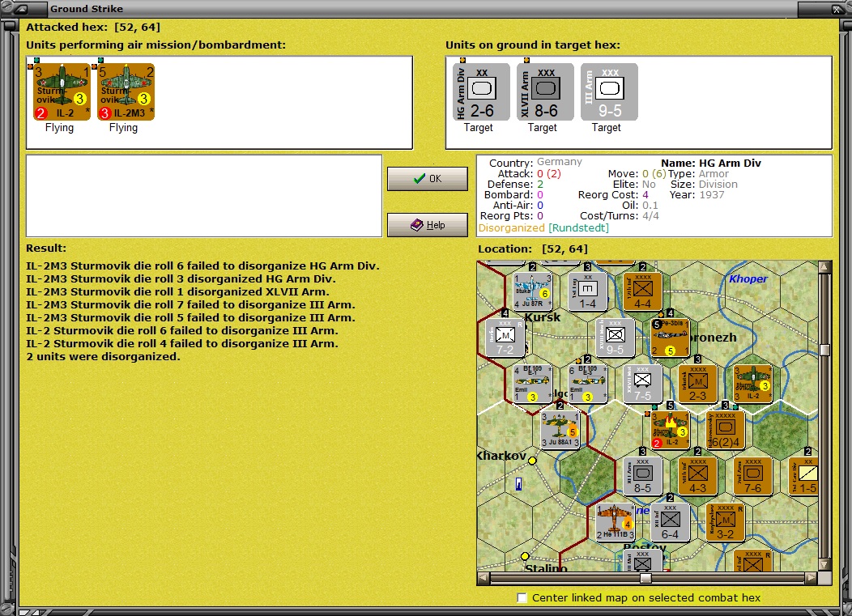Screen dimensions: 852x616
Task: Click result line 'die roll 3 disorganized HG Arm Div'
Action: point(181,278)
